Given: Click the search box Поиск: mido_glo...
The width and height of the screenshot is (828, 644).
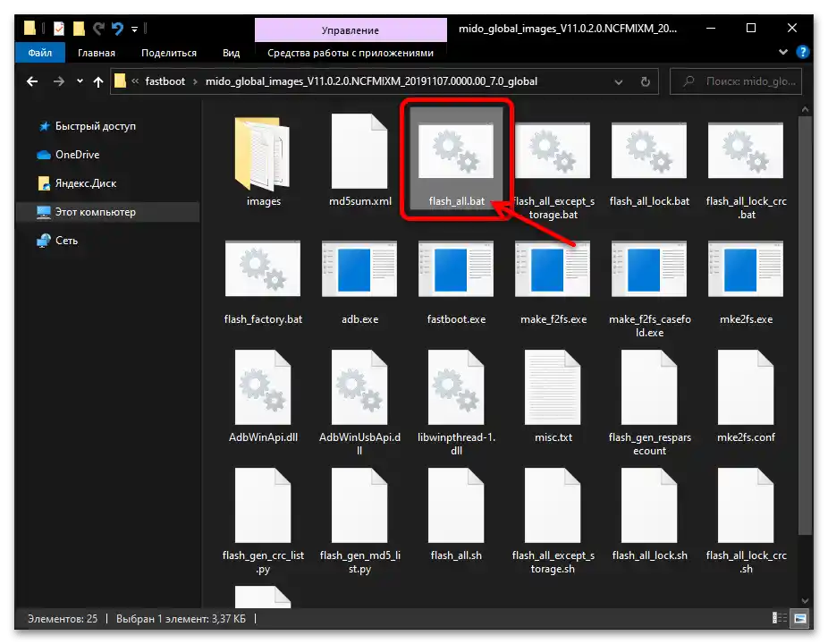Looking at the screenshot, I should pyautogui.click(x=736, y=81).
